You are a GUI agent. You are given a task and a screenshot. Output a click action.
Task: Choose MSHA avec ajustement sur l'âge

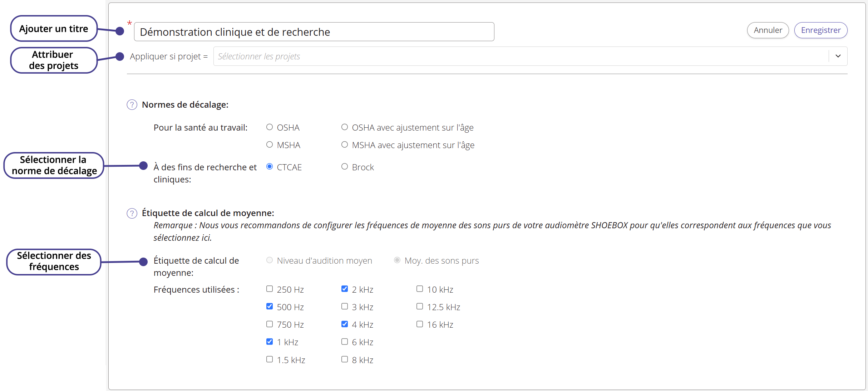tap(345, 145)
